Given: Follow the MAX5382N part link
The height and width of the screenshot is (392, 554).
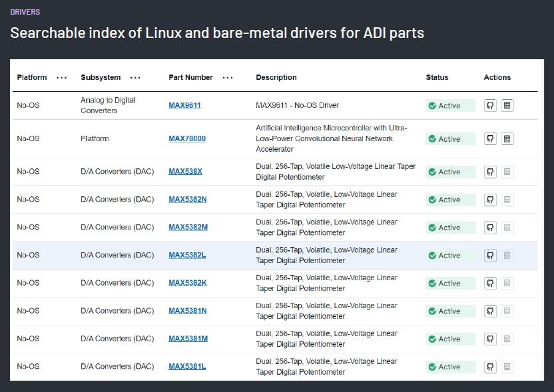Looking at the screenshot, I should pyautogui.click(x=188, y=200).
